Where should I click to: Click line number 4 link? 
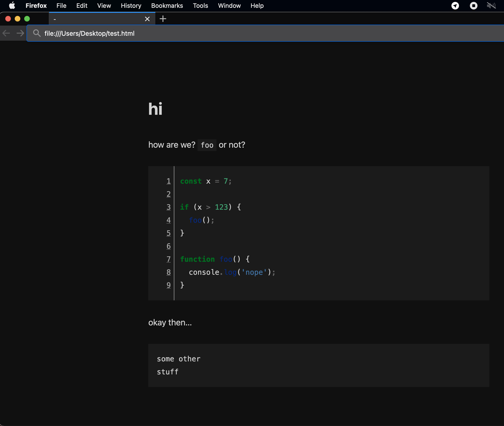click(x=168, y=220)
